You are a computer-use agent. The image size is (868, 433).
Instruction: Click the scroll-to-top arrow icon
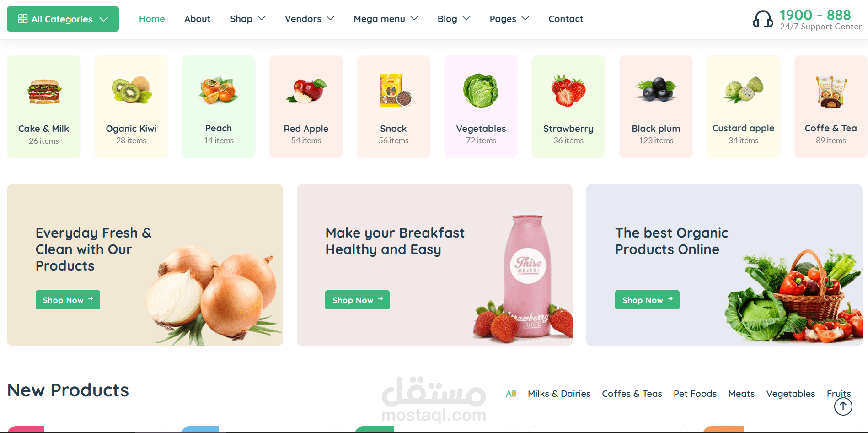point(843,406)
